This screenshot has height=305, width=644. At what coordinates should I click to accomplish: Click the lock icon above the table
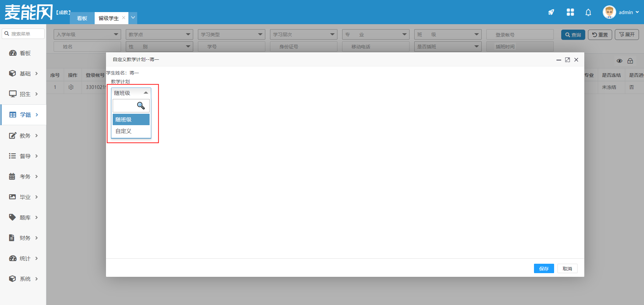pyautogui.click(x=630, y=61)
